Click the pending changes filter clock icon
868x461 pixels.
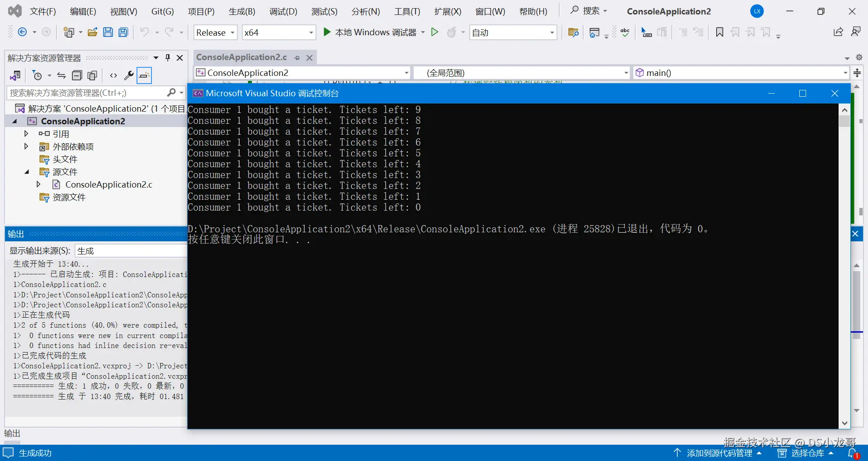38,75
